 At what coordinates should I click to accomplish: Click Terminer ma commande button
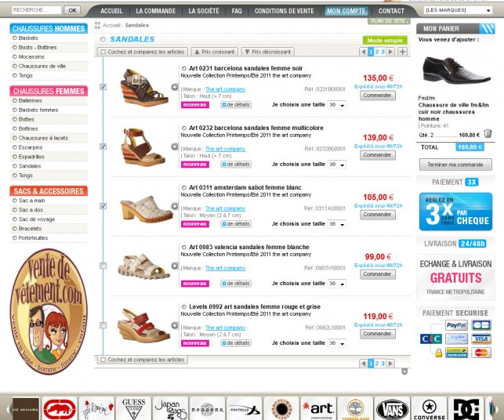(455, 165)
